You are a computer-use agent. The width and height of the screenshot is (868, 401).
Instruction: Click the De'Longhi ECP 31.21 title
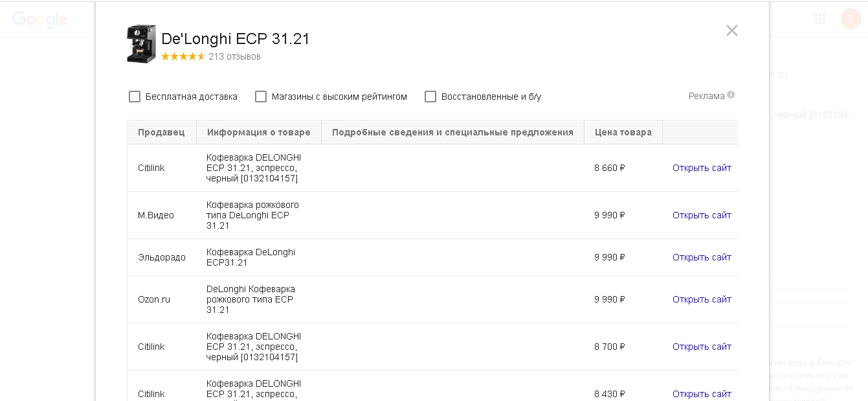coord(236,39)
